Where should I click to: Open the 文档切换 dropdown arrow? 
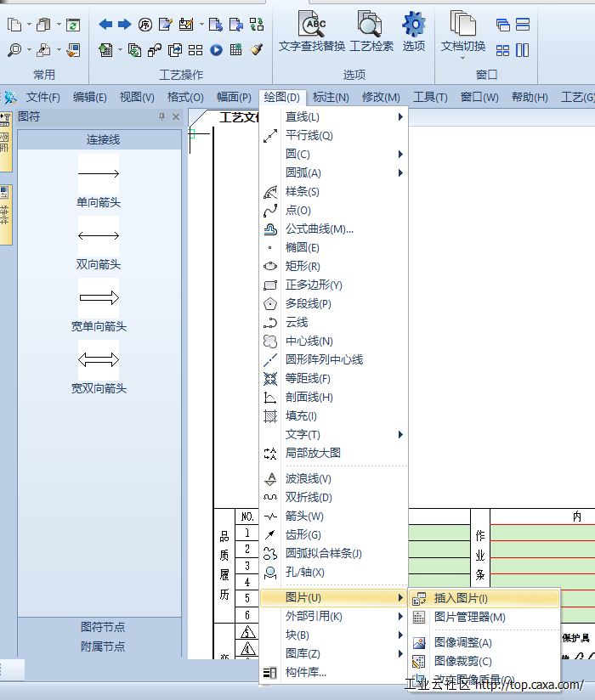(462, 58)
